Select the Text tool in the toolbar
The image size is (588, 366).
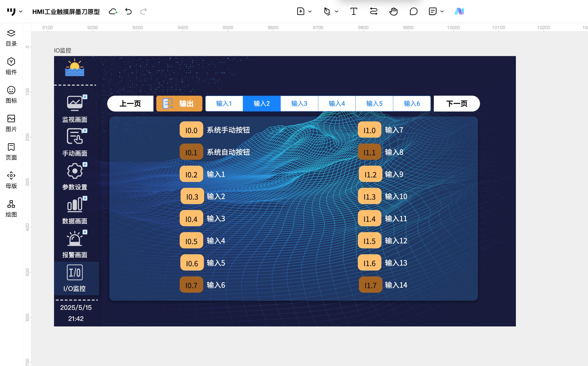(354, 11)
